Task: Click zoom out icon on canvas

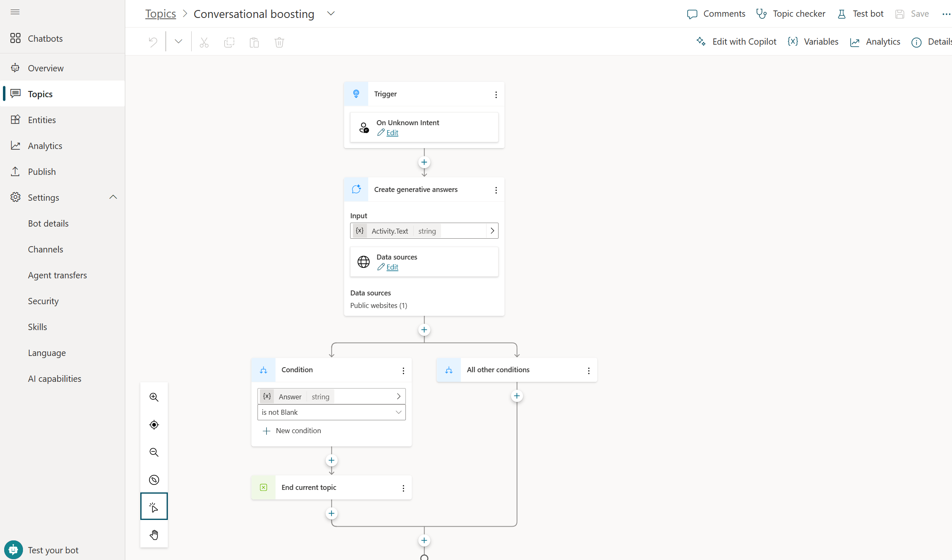Action: (x=153, y=452)
